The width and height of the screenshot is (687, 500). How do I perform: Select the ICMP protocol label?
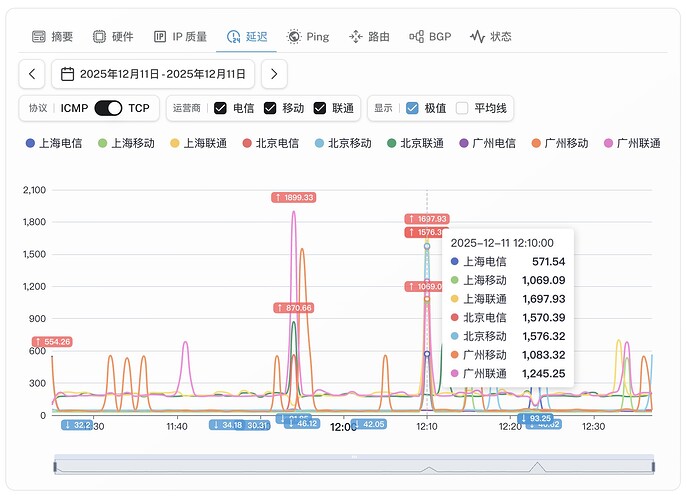coord(74,108)
